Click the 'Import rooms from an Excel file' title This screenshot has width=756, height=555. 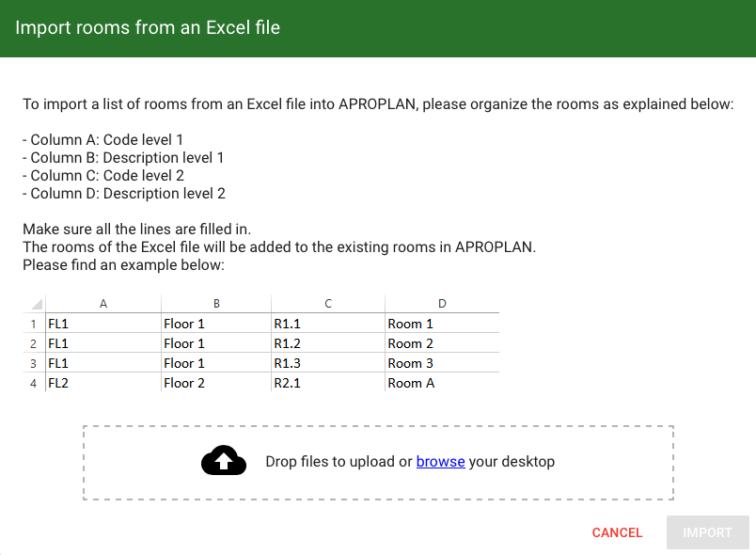tap(148, 27)
